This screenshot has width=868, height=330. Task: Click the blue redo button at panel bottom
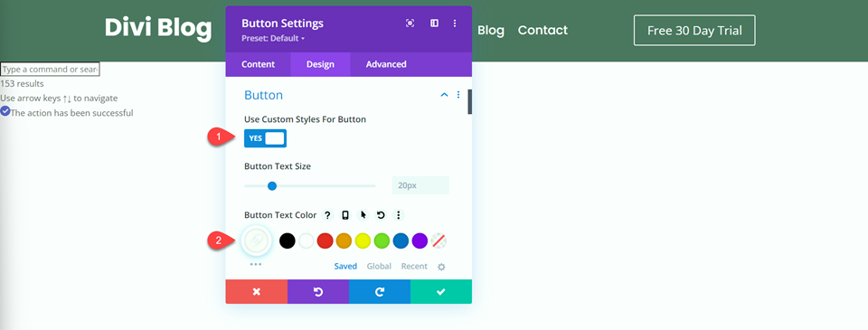pyautogui.click(x=380, y=292)
